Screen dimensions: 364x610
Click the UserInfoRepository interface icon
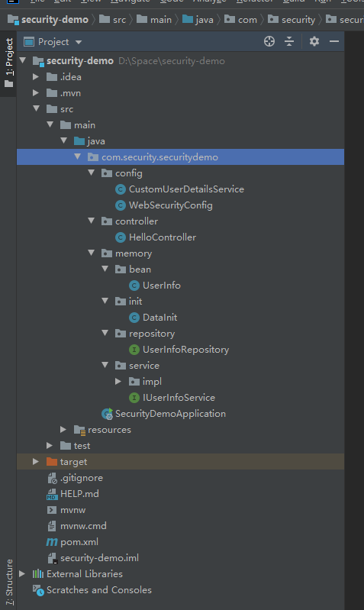coord(134,350)
